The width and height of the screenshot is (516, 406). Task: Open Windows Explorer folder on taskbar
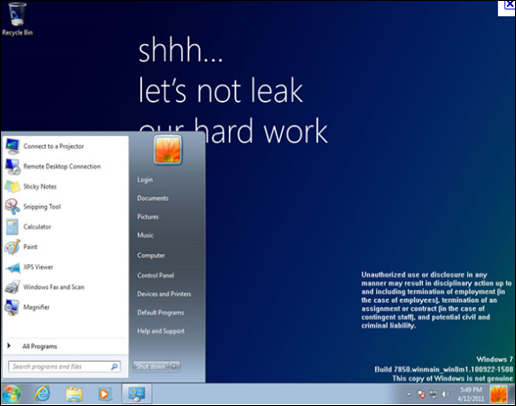pyautogui.click(x=74, y=394)
